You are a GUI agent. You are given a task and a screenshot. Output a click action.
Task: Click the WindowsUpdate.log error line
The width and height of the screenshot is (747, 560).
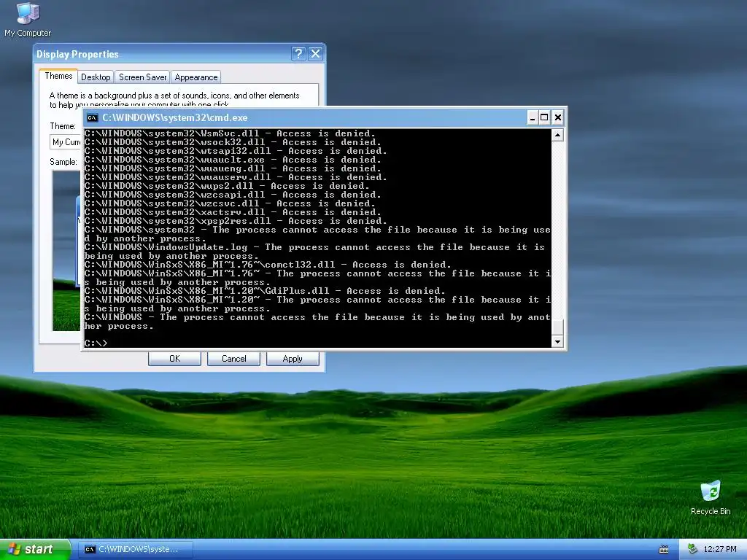click(315, 252)
